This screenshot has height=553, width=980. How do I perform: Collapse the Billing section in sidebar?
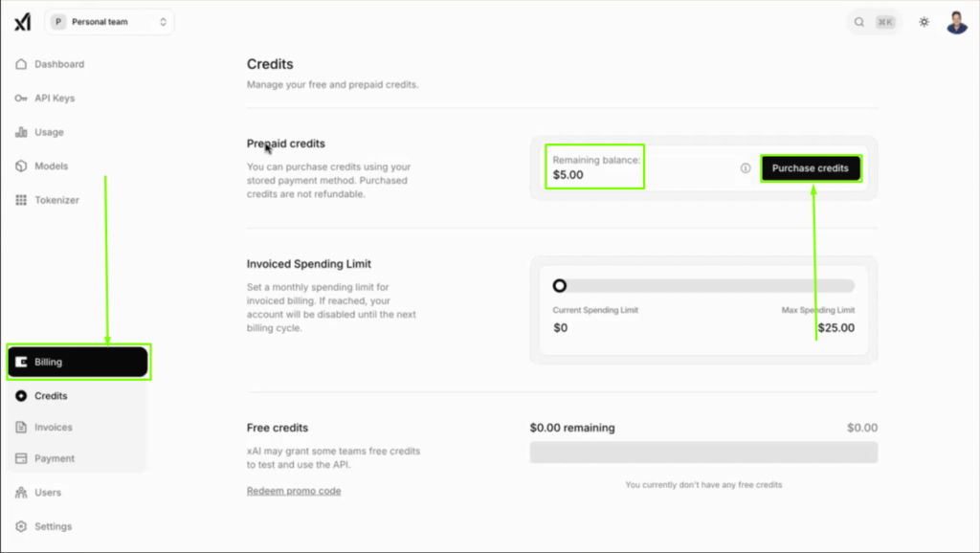click(78, 363)
